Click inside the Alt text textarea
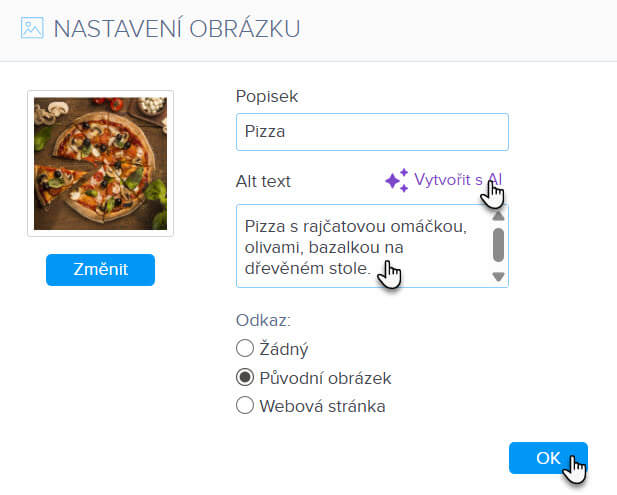617x495 pixels. pos(364,246)
